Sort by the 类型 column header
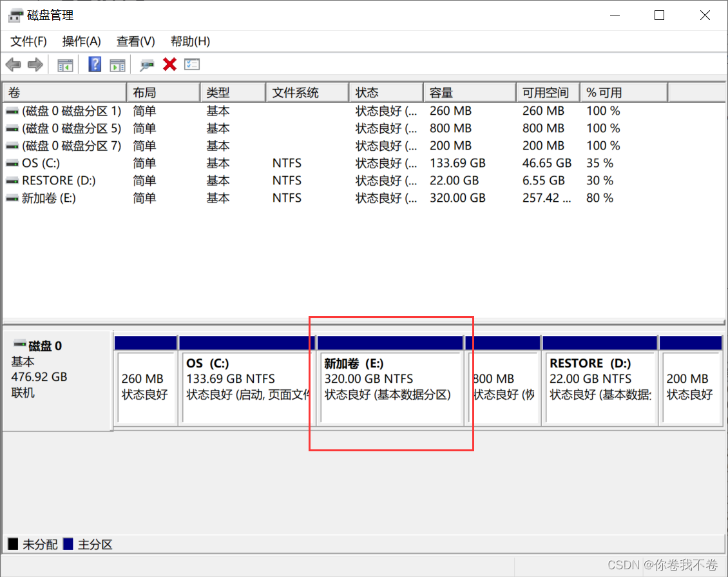The image size is (728, 577). click(233, 92)
